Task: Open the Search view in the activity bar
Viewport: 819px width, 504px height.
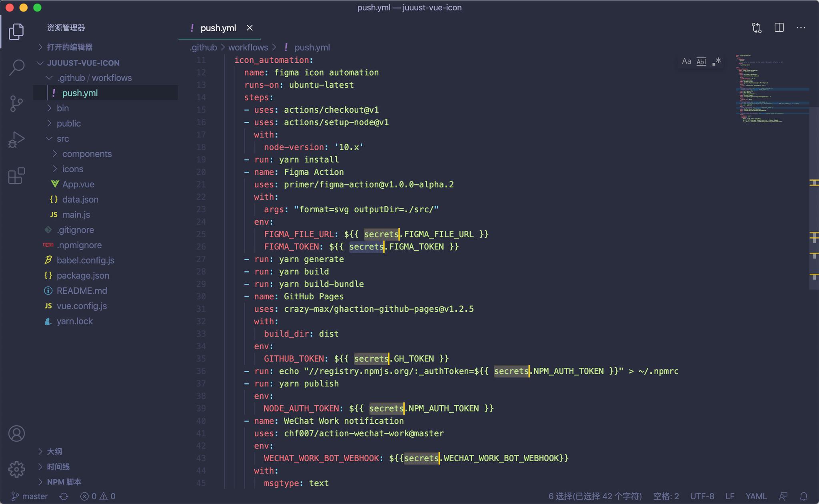Action: [x=16, y=67]
